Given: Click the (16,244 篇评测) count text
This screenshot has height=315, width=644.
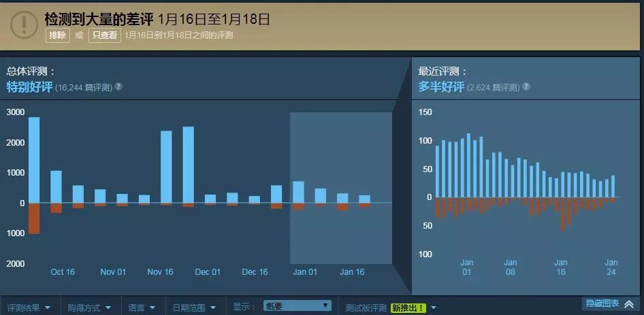Looking at the screenshot, I should (84, 88).
